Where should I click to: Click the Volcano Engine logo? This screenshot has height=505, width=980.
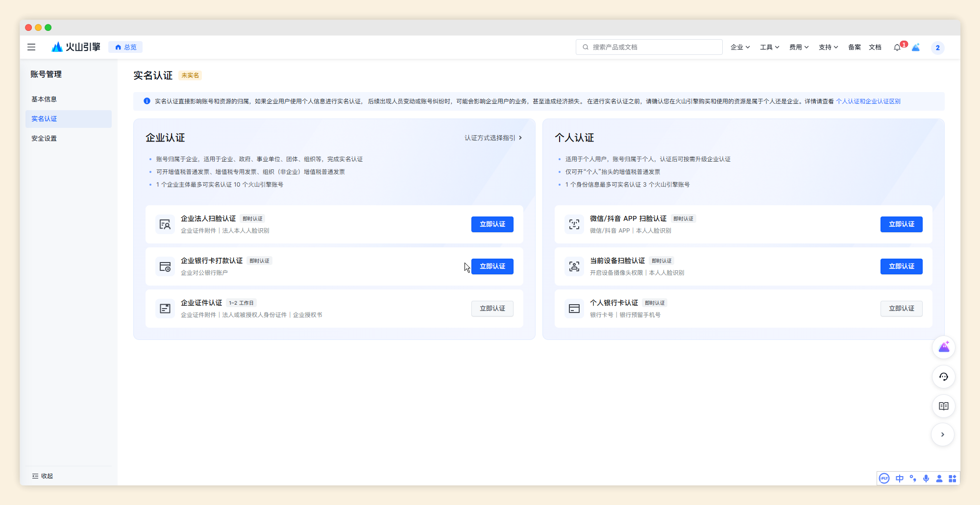click(76, 47)
